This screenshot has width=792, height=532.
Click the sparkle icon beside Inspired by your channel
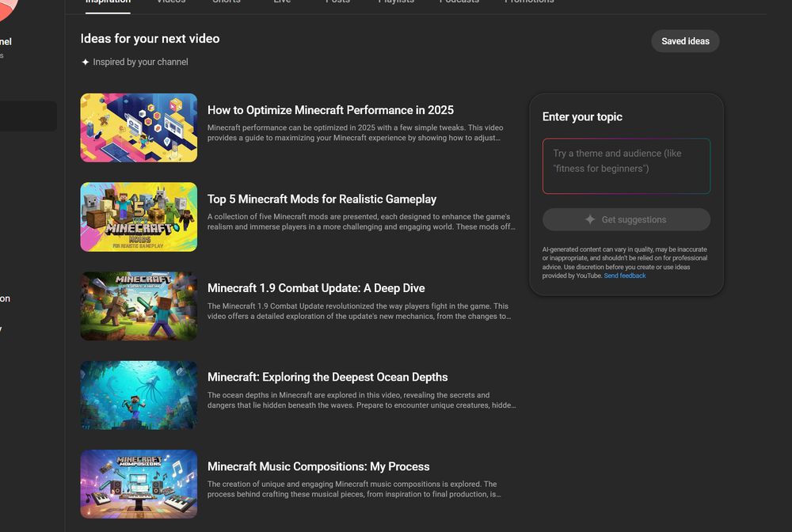86,62
